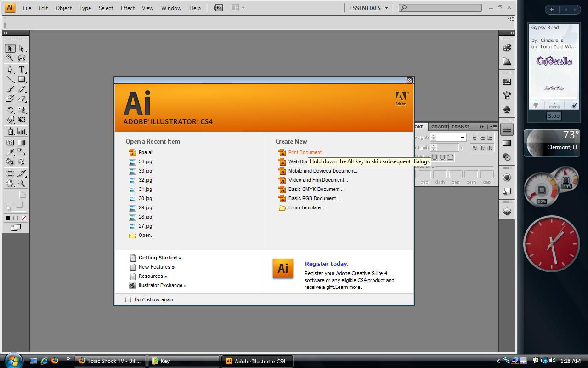Viewport: 588px width, 368px height.
Task: Select the Line Segment tool
Action: tap(10, 79)
